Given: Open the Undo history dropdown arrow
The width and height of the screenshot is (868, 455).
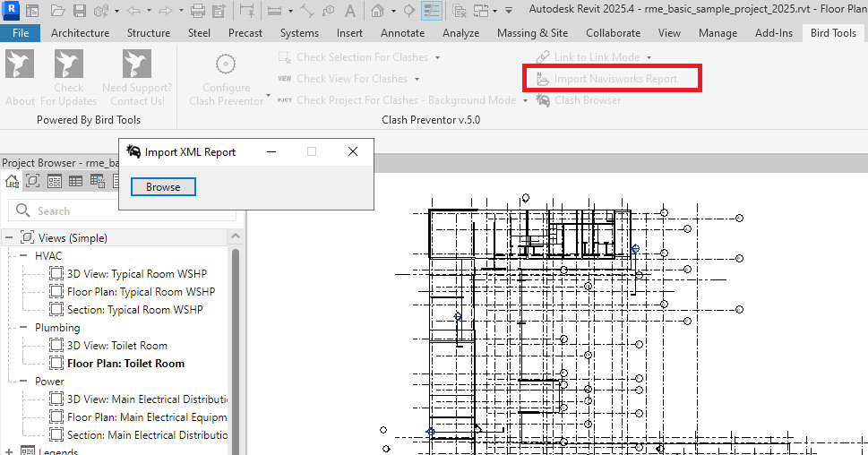Looking at the screenshot, I should [x=149, y=11].
